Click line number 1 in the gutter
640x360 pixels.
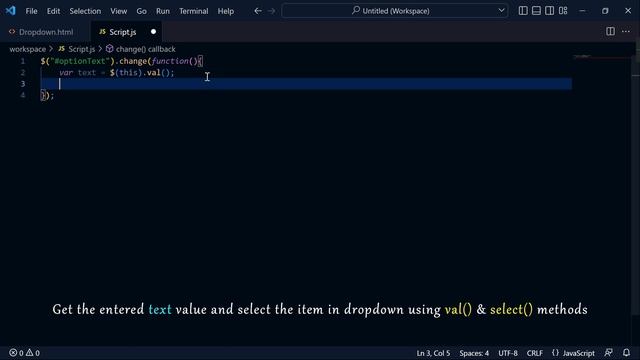point(23,61)
